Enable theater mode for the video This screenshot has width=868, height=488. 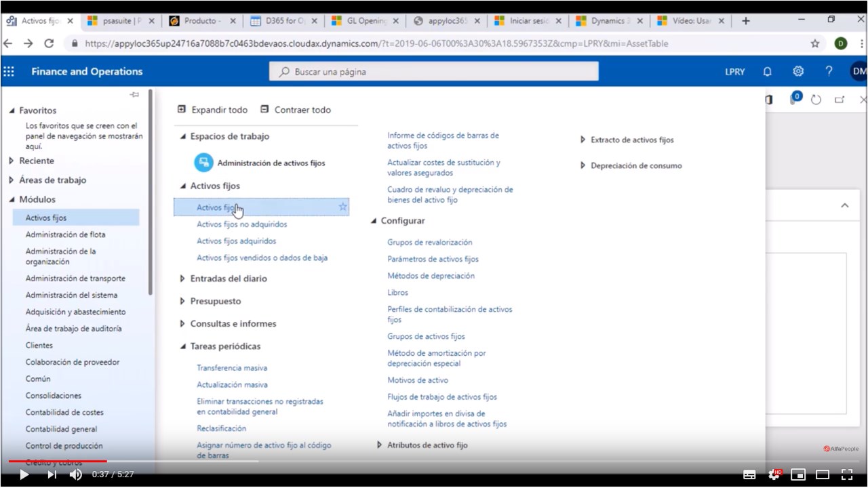click(x=823, y=474)
